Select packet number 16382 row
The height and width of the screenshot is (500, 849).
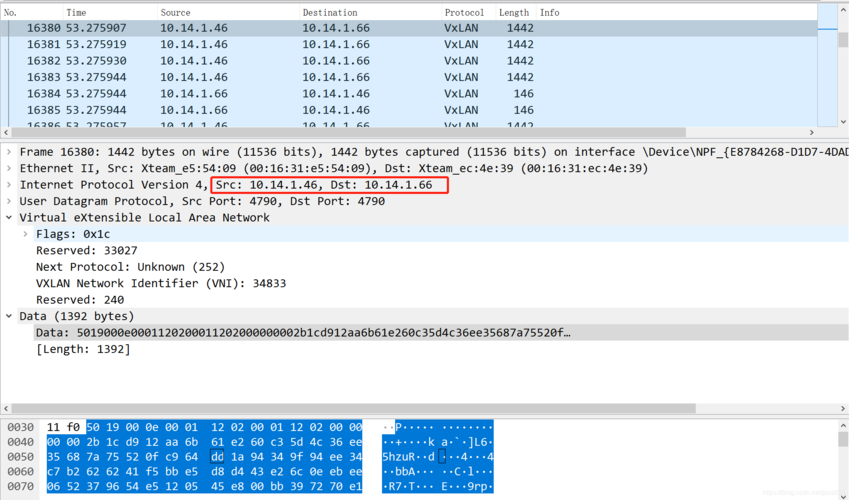tap(409, 61)
